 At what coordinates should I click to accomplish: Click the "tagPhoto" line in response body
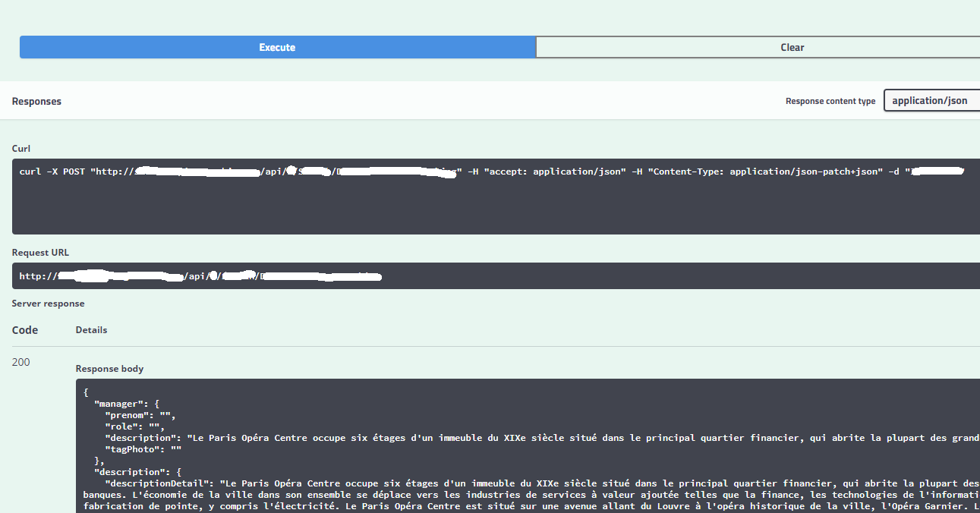point(143,448)
